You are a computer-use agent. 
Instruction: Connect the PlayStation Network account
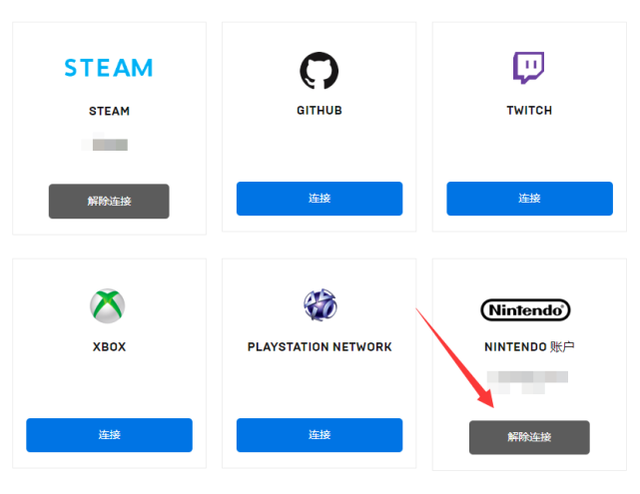click(x=319, y=435)
